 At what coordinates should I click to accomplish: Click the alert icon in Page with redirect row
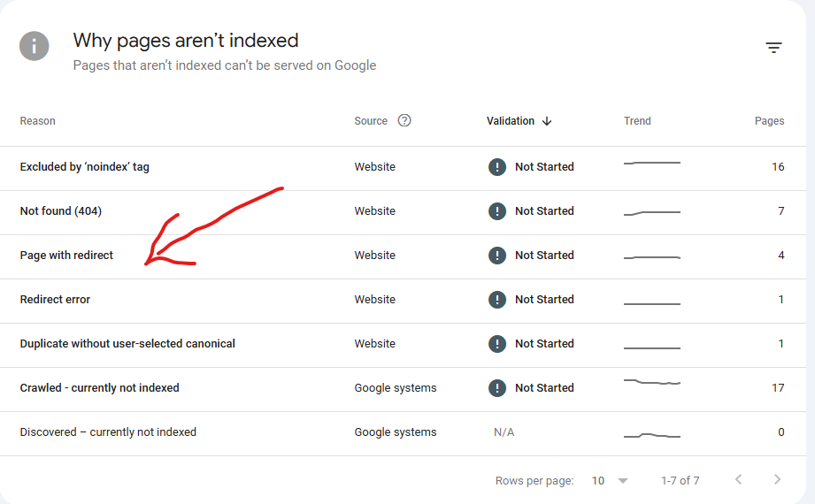(x=497, y=256)
